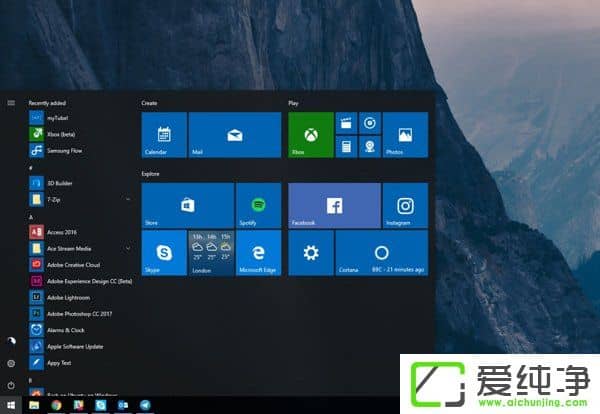
Task: Expand the 7-Zip folder chevron
Action: coord(128,199)
